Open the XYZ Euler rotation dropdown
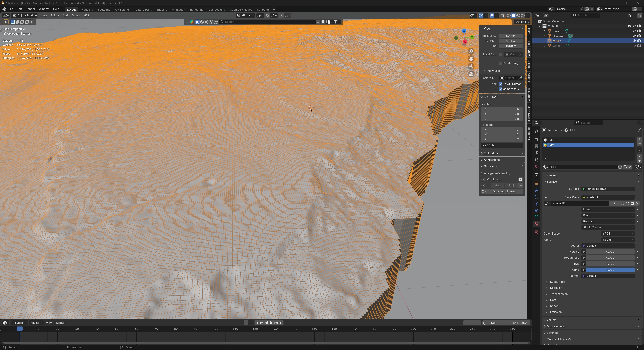Image resolution: width=644 pixels, height=350 pixels. click(502, 145)
